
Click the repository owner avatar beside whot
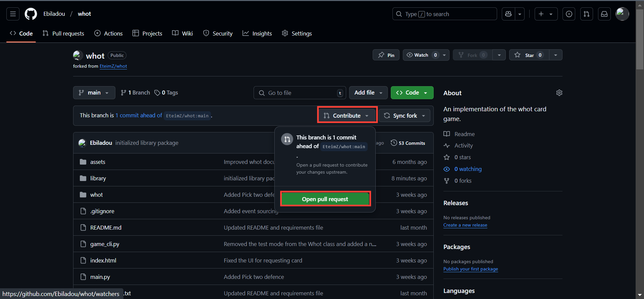(78, 55)
